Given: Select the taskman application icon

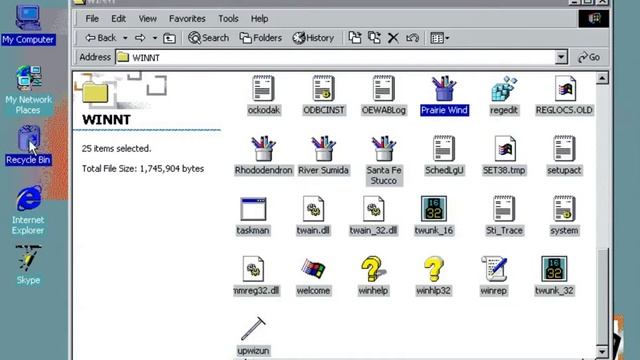Looking at the screenshot, I should click(253, 209).
